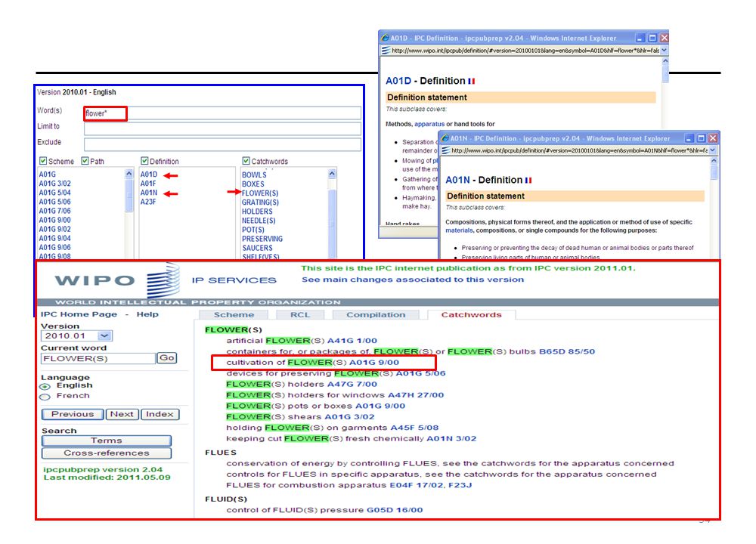Click Internet Explorer icon in A01D window title

tap(385, 38)
